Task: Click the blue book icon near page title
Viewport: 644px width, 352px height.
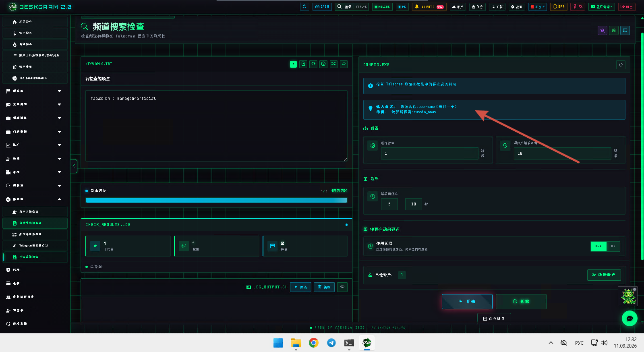Action: (x=625, y=31)
